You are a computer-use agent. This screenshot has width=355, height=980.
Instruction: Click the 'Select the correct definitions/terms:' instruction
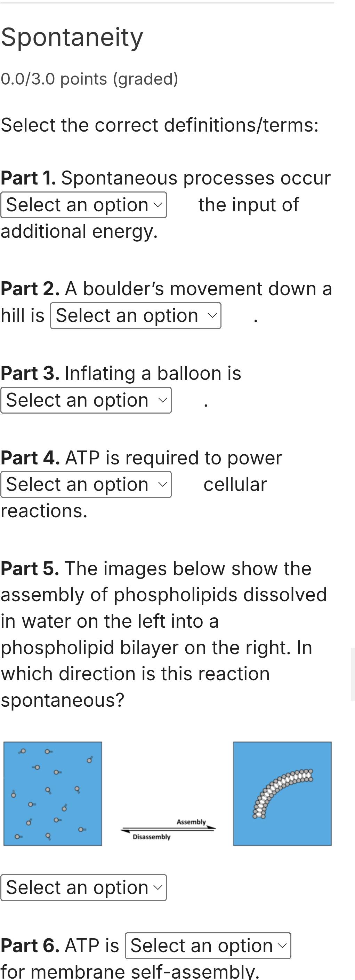pyautogui.click(x=160, y=125)
